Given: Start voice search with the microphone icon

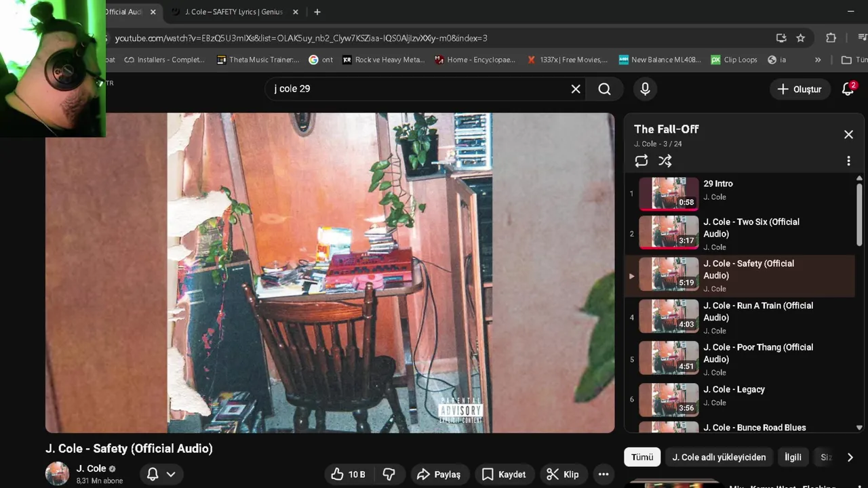Looking at the screenshot, I should [645, 89].
